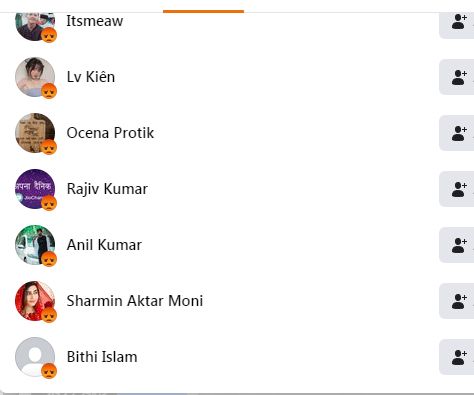Click angry reaction badge on Lv Kiên's avatar
Viewport: 474px width, 395px height.
coord(49,91)
